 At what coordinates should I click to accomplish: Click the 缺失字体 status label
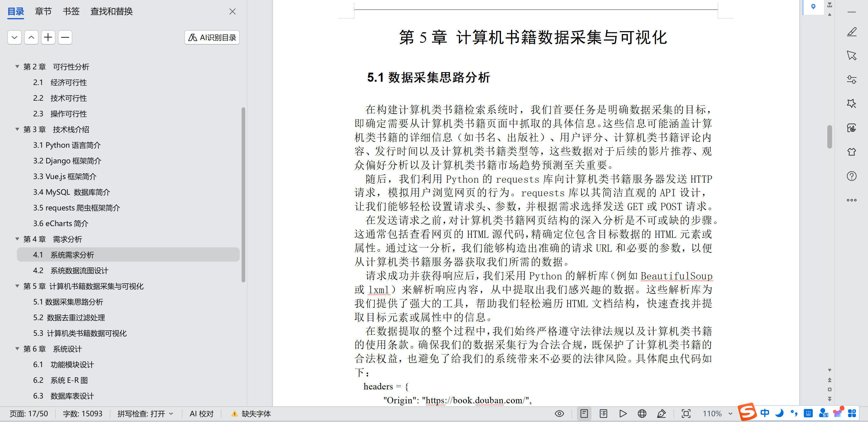click(256, 414)
